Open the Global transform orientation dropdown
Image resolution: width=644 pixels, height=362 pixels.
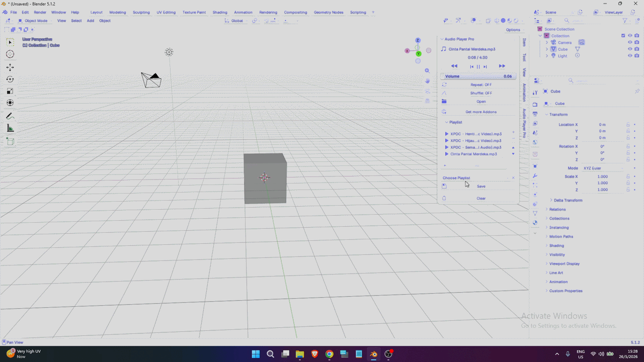(x=236, y=21)
